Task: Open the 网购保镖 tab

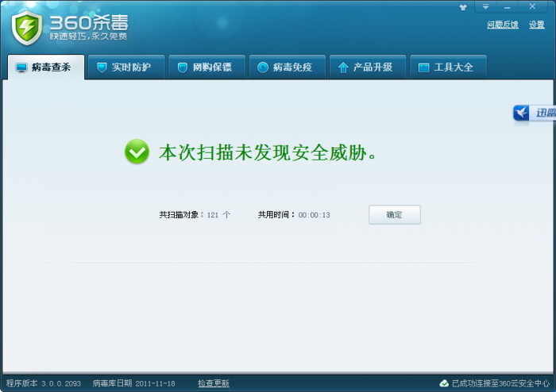Action: tap(207, 67)
